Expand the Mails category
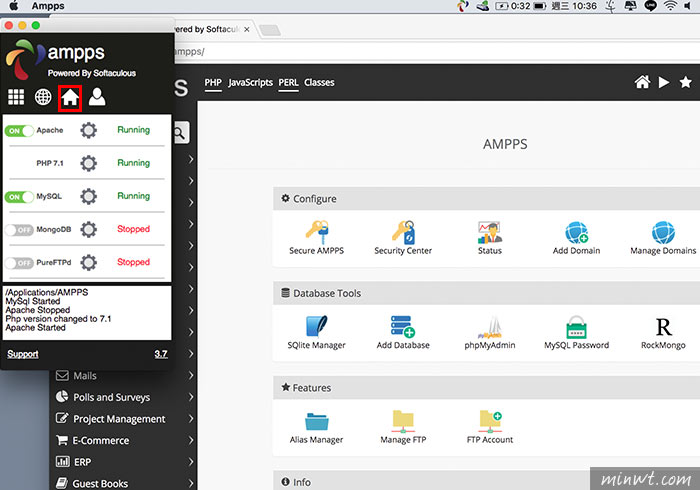This screenshot has height=490, width=700. [191, 375]
